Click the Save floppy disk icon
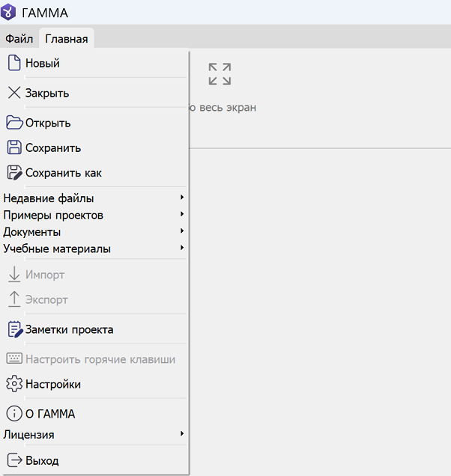 [x=14, y=147]
